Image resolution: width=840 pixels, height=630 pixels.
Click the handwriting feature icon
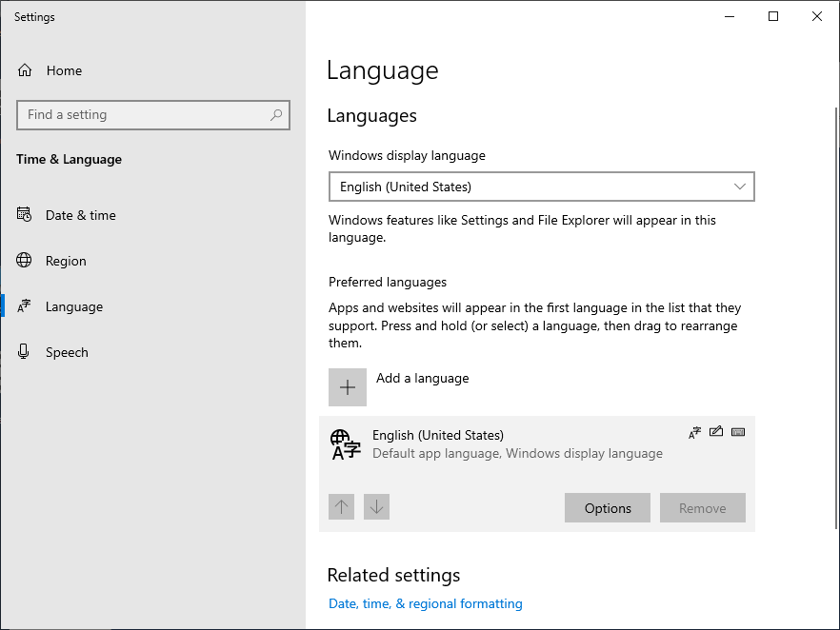pyautogui.click(x=716, y=431)
